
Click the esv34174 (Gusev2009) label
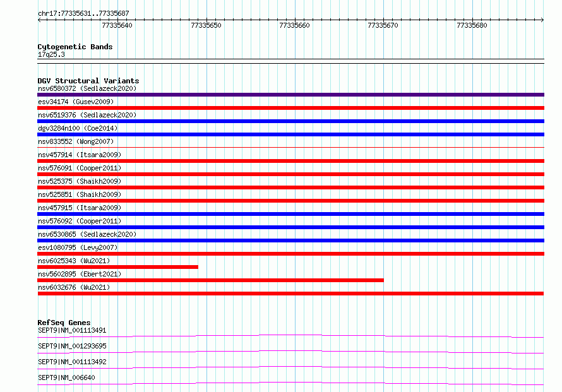coord(76,102)
